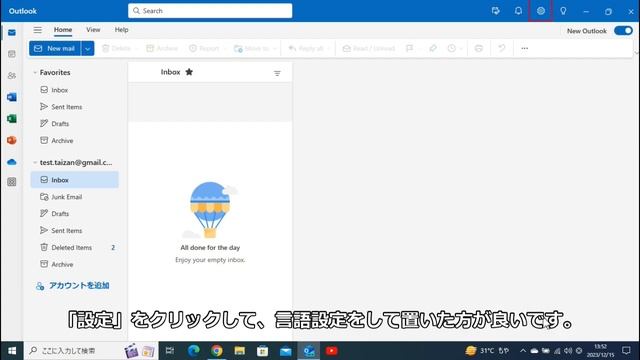640x360 pixels.
Task: Select Drafts under Favorites
Action: (75, 124)
